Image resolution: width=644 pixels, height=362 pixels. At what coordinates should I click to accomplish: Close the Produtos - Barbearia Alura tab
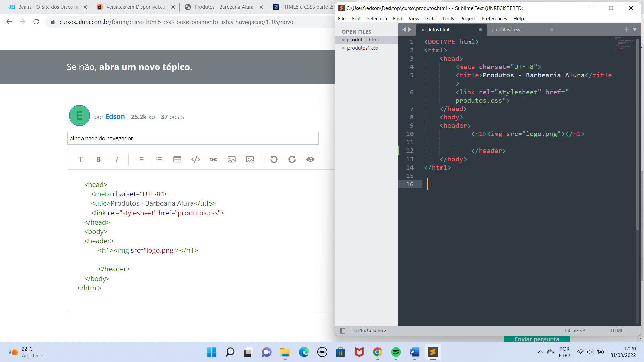(x=261, y=7)
